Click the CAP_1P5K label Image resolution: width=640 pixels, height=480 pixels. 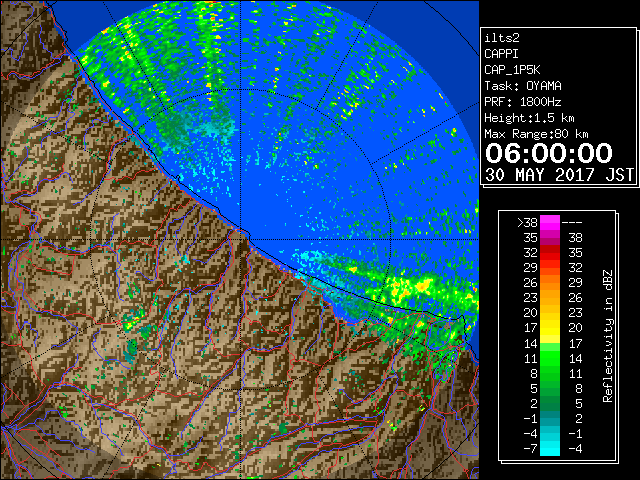coord(512,70)
